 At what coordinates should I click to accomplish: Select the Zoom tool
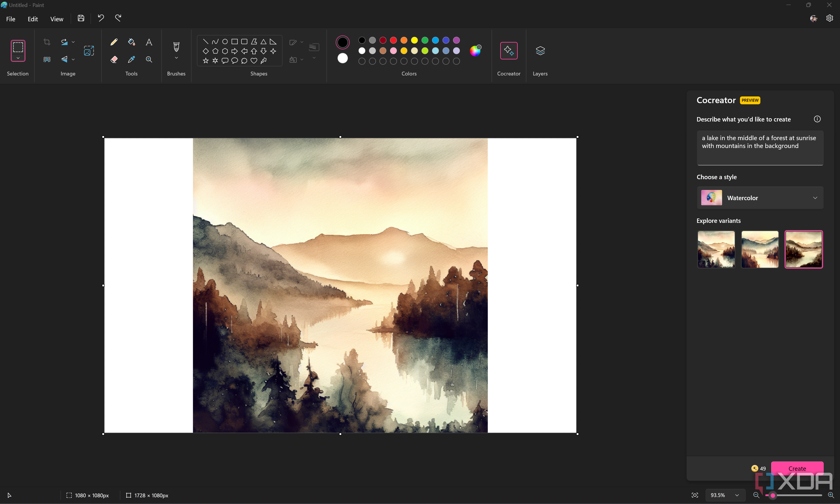tap(149, 59)
